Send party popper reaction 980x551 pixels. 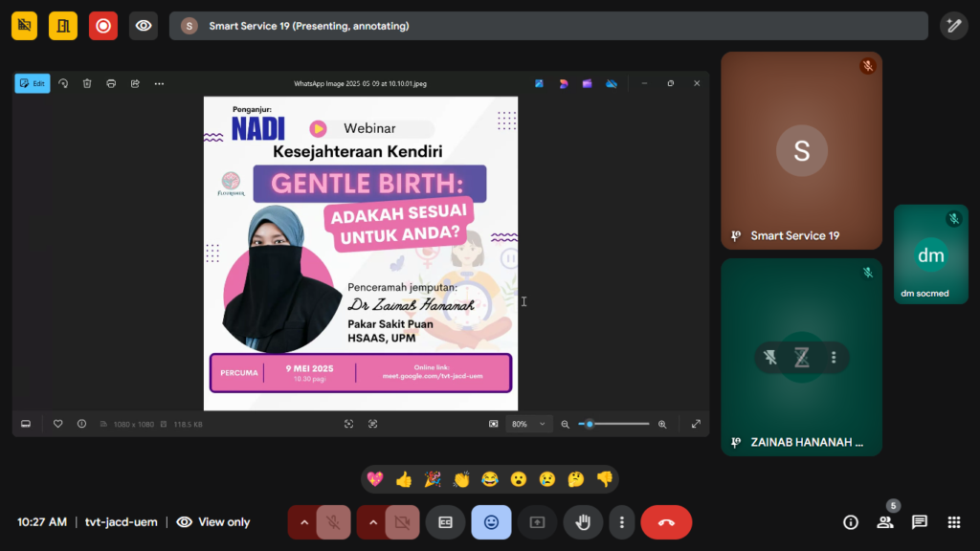pyautogui.click(x=433, y=479)
